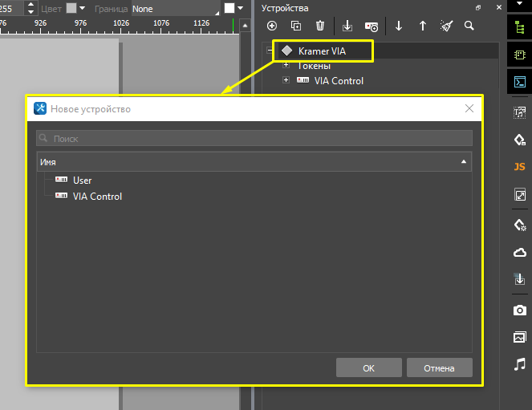Open the JS script panel in sidebar
Image resolution: width=532 pixels, height=410 pixels.
pyautogui.click(x=519, y=167)
